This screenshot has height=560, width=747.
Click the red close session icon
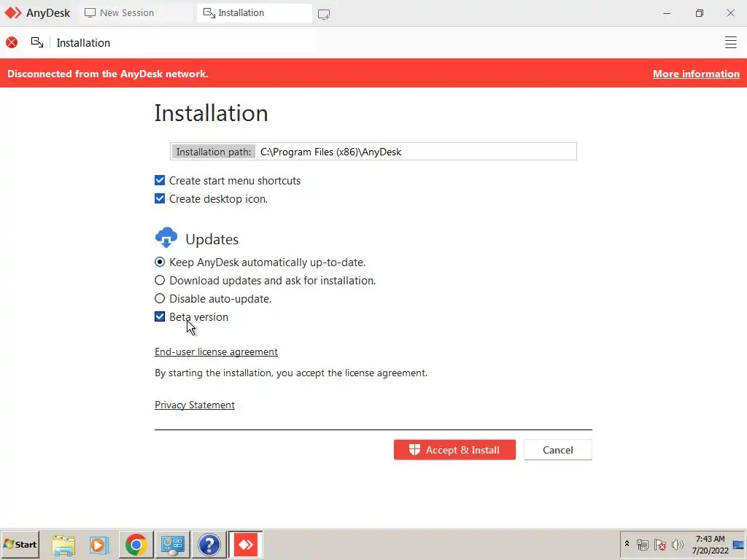click(12, 43)
